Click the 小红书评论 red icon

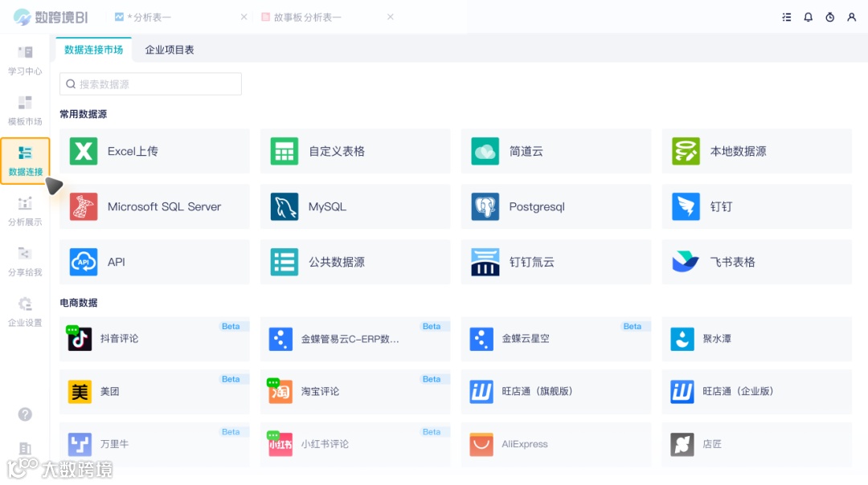pos(280,444)
